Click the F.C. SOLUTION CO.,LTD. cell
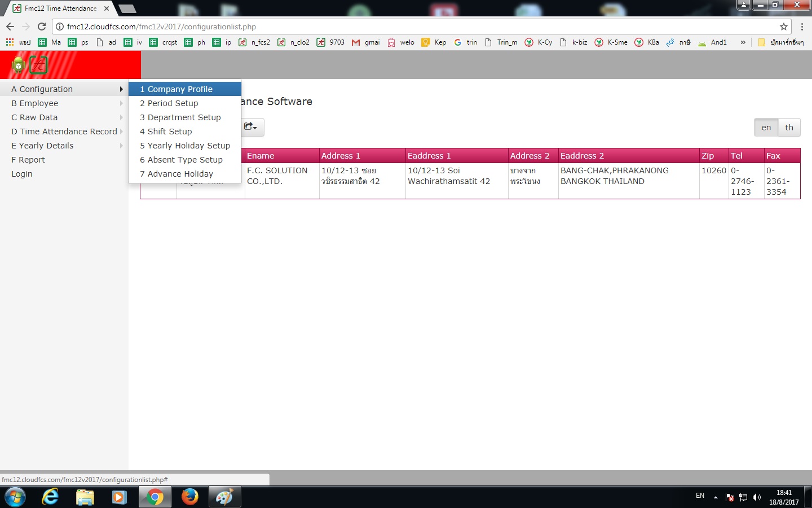 click(x=282, y=181)
